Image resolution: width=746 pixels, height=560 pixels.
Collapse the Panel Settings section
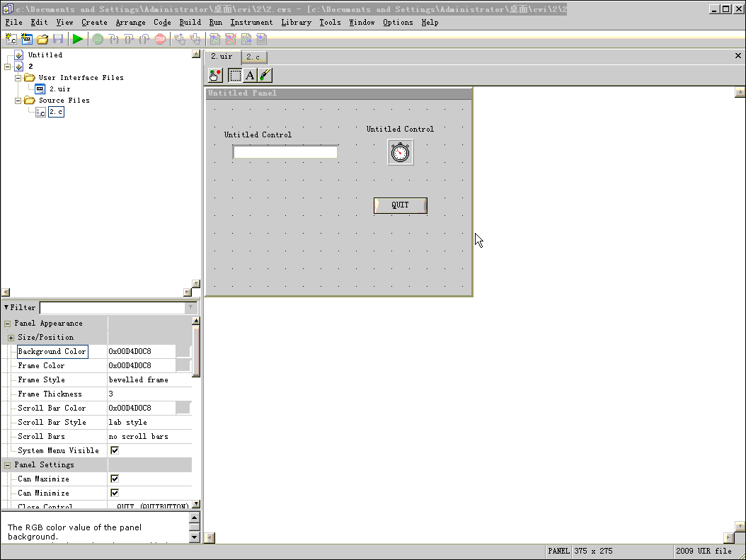click(8, 465)
